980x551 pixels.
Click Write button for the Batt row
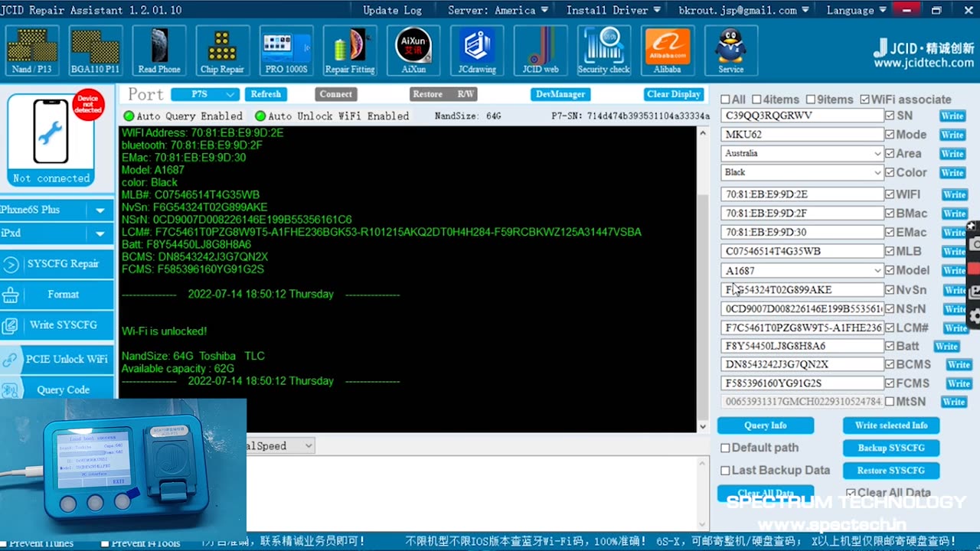946,346
